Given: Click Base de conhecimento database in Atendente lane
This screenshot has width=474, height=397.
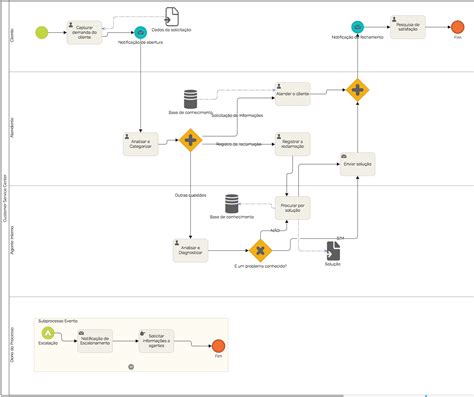Looking at the screenshot, I should pyautogui.click(x=190, y=99).
